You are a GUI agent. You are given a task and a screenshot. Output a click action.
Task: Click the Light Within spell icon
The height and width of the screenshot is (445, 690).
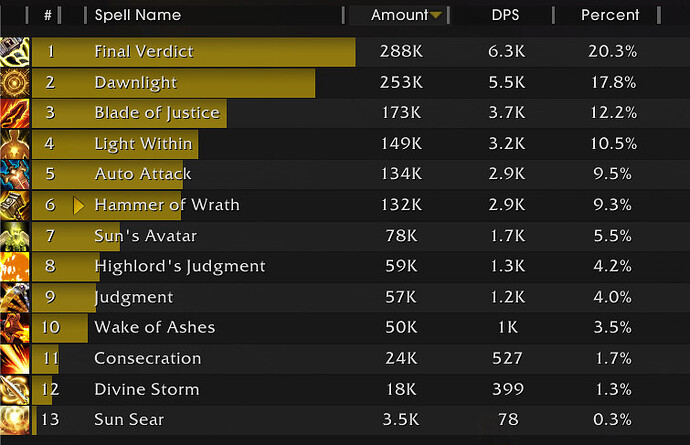[15, 144]
